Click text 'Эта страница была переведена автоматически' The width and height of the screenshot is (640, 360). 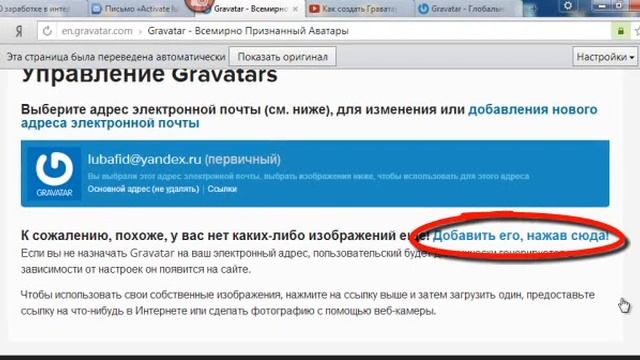[x=116, y=57]
